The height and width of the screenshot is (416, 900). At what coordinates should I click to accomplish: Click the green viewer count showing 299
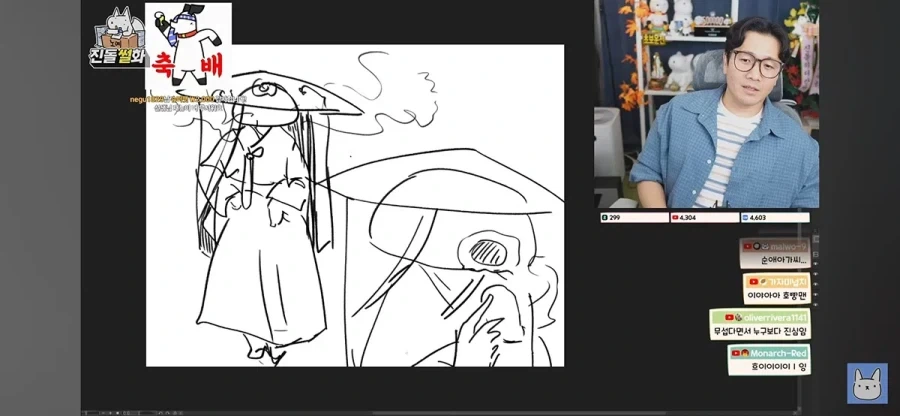point(634,217)
